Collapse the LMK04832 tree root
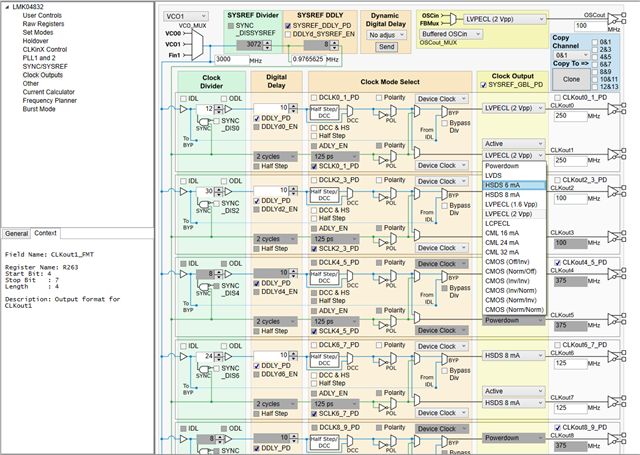This screenshot has height=455, width=640. (x=7, y=7)
